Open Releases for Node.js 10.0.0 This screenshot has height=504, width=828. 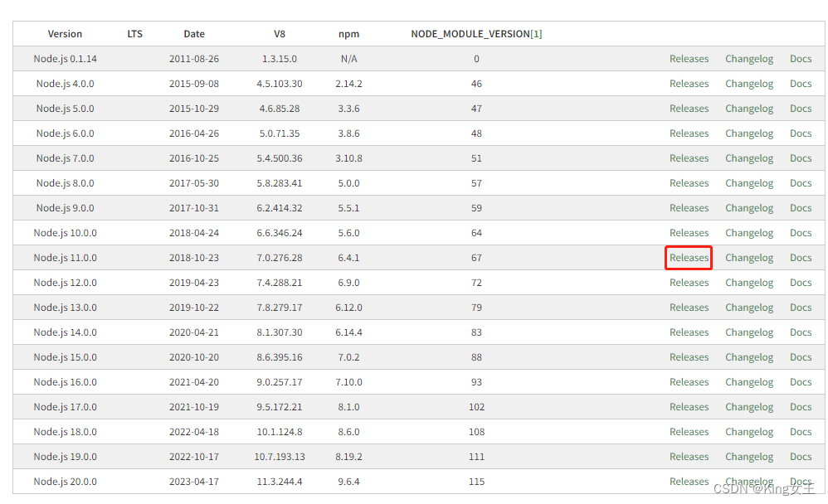(x=689, y=232)
